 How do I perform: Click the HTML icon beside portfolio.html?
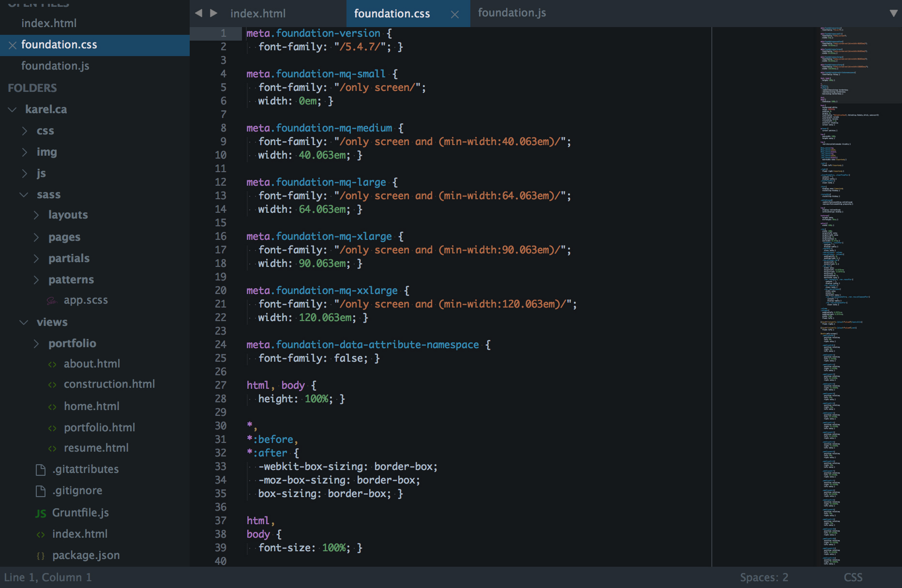pyautogui.click(x=52, y=428)
